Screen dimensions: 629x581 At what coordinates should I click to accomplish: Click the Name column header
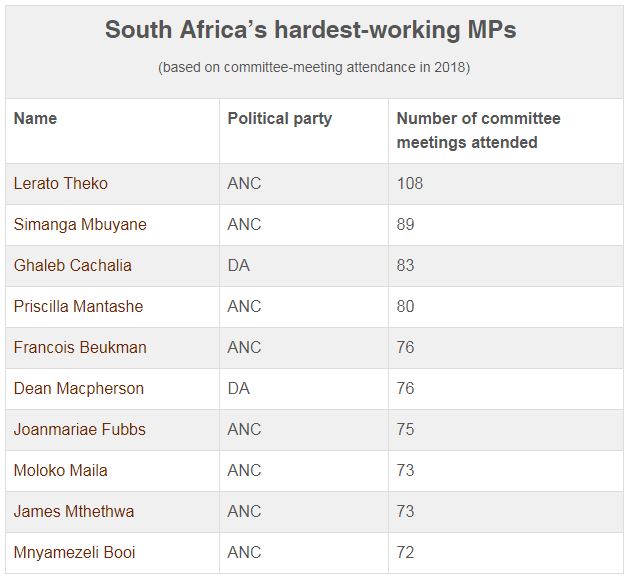pyautogui.click(x=36, y=118)
